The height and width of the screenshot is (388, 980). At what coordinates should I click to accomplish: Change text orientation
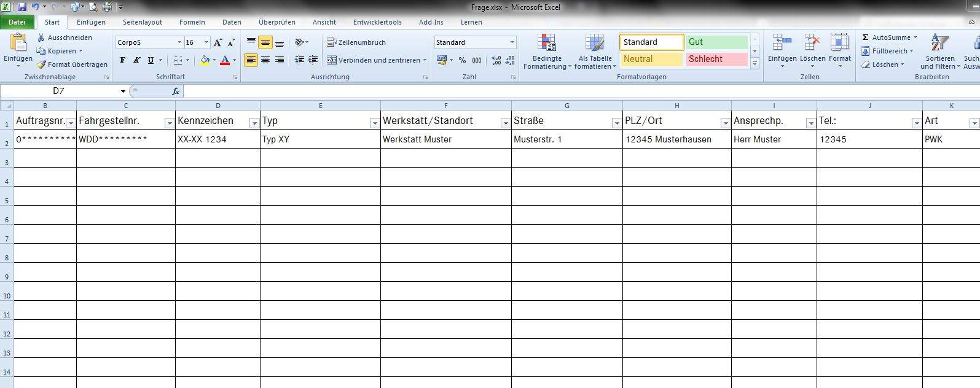coord(299,42)
